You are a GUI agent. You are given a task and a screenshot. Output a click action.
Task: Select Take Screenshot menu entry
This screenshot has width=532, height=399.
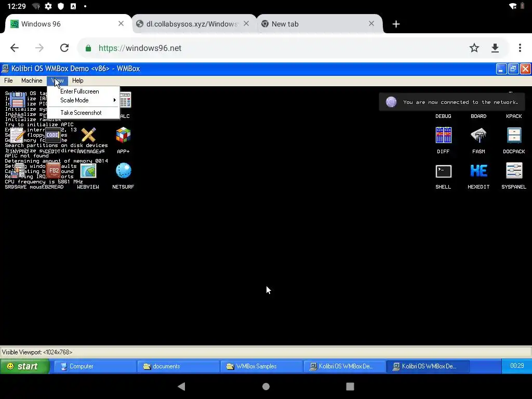pyautogui.click(x=84, y=113)
